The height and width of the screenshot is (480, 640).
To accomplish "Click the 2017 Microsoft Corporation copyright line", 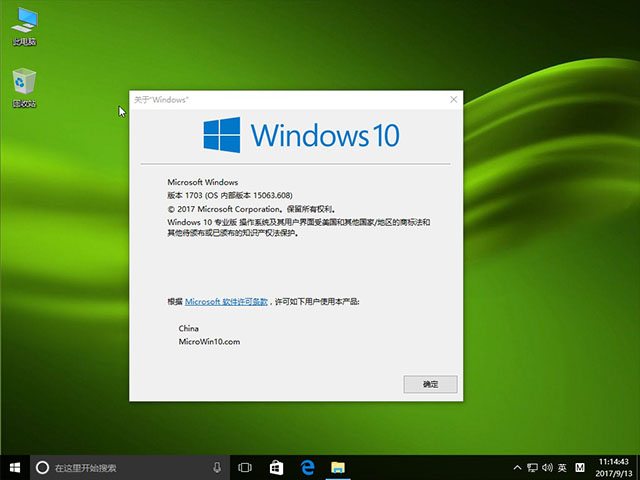I will pyautogui.click(x=252, y=209).
